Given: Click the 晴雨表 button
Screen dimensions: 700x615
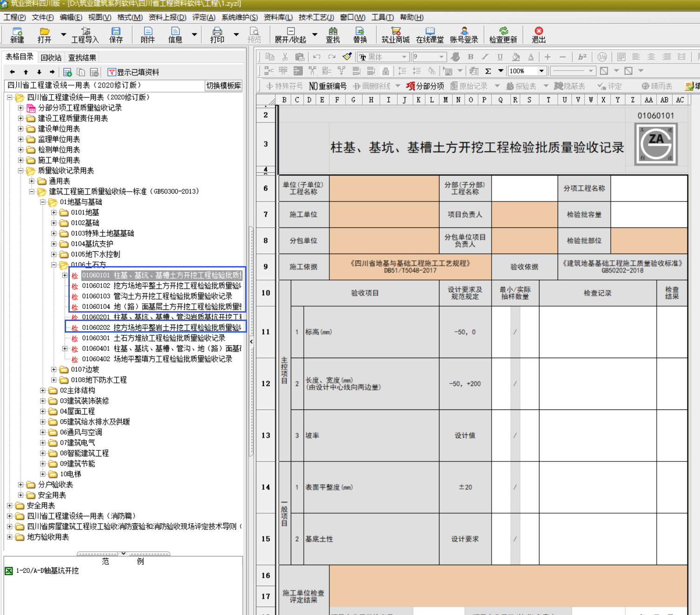Looking at the screenshot, I should (657, 86).
